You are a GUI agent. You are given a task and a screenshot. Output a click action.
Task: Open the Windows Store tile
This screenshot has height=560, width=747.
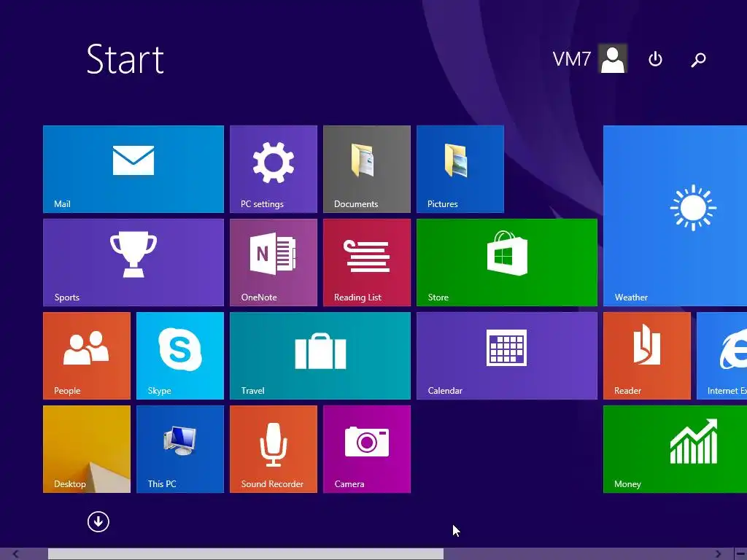click(x=507, y=262)
